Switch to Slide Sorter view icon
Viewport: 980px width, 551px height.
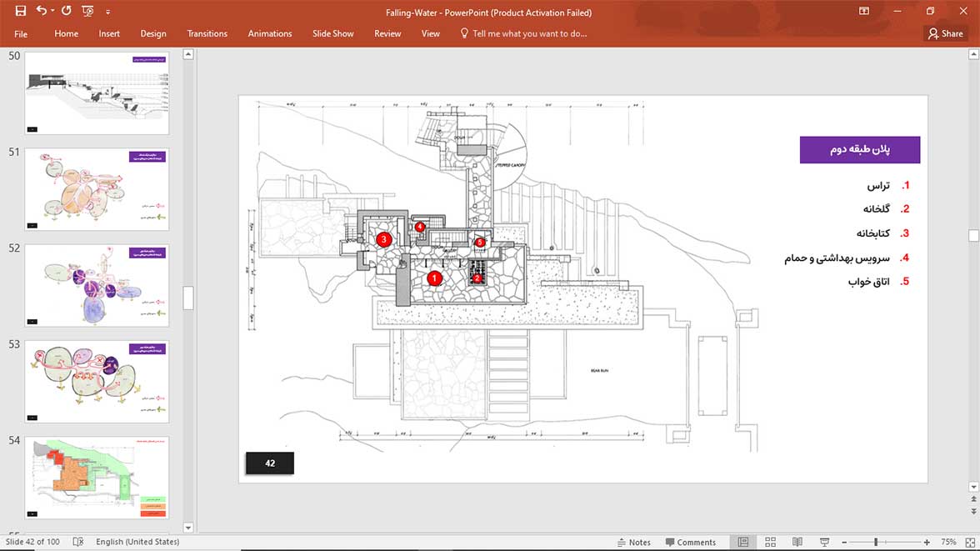771,542
